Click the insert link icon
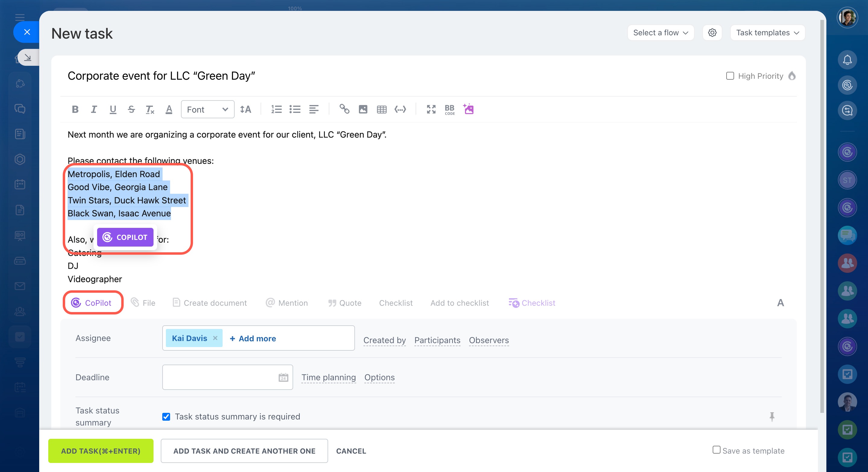868x472 pixels. 344,109
